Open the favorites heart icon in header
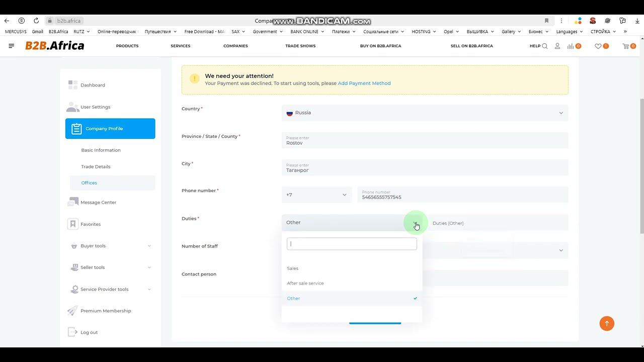 598,46
